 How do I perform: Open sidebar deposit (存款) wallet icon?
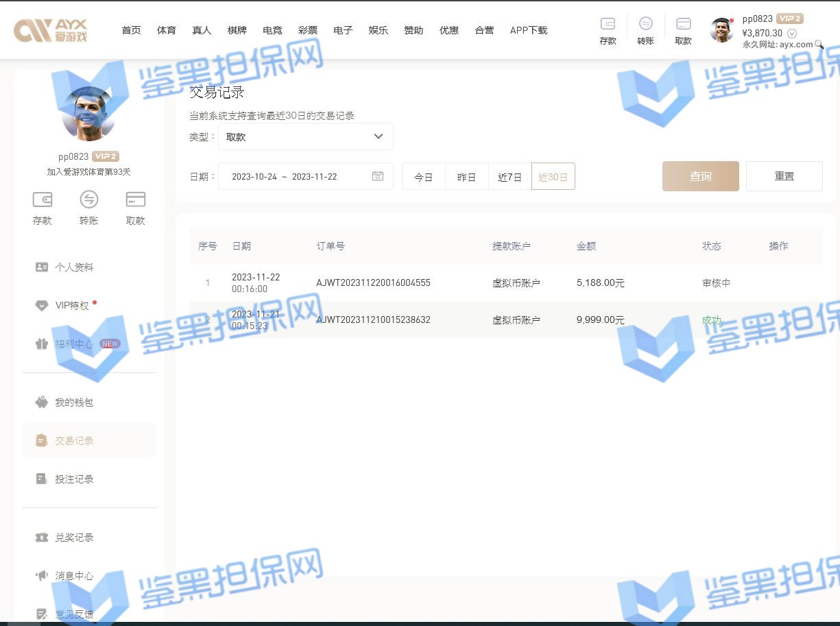coord(43,200)
